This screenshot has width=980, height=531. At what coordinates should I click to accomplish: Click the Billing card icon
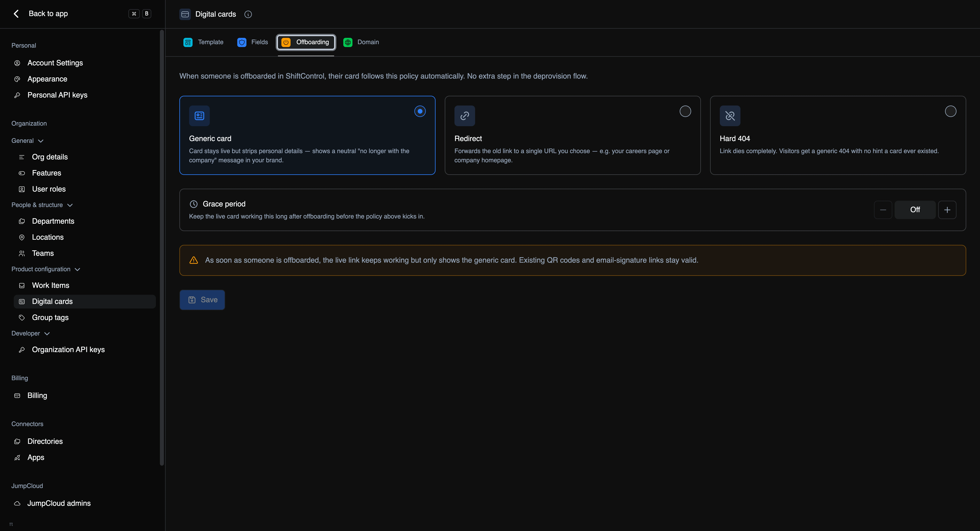(17, 396)
